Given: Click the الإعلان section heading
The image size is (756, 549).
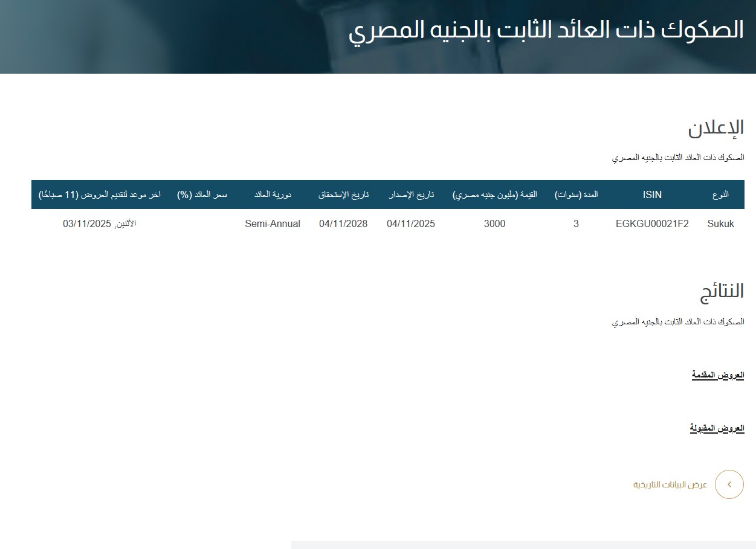Looking at the screenshot, I should point(716,128).
